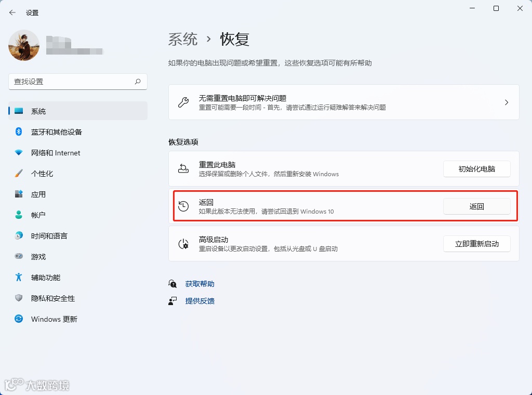Click the 隐私和安全性 shield icon

click(x=19, y=298)
